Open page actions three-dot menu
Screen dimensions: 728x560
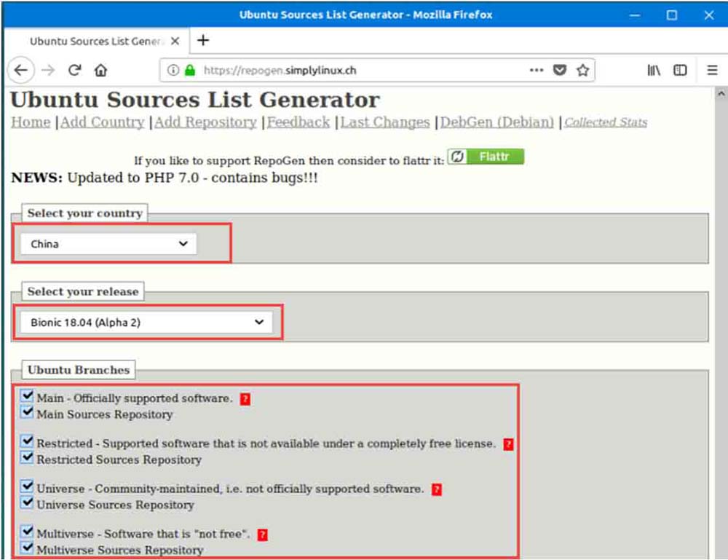[x=537, y=70]
